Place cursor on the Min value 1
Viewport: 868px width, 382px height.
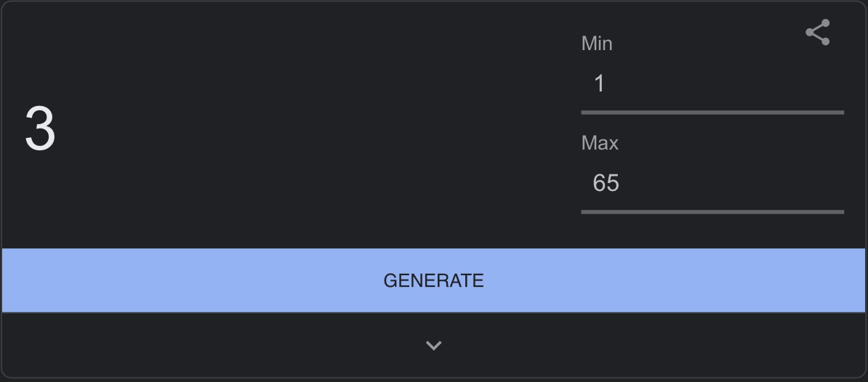click(x=600, y=84)
